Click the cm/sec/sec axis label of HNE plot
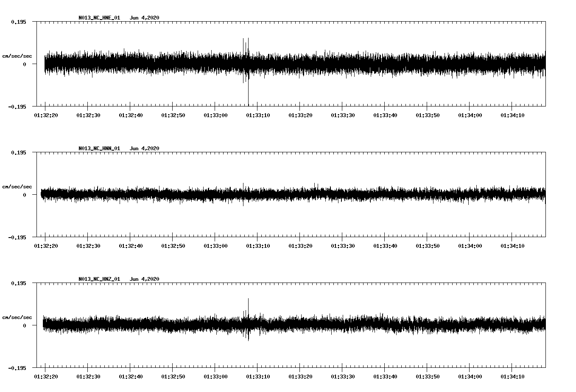 [17, 56]
